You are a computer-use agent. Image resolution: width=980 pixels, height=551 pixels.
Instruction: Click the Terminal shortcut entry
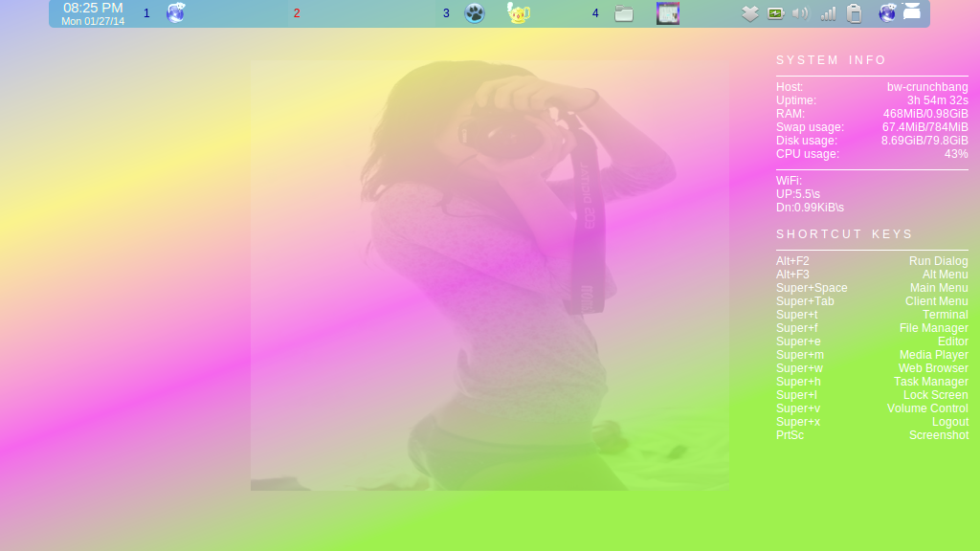tap(871, 314)
